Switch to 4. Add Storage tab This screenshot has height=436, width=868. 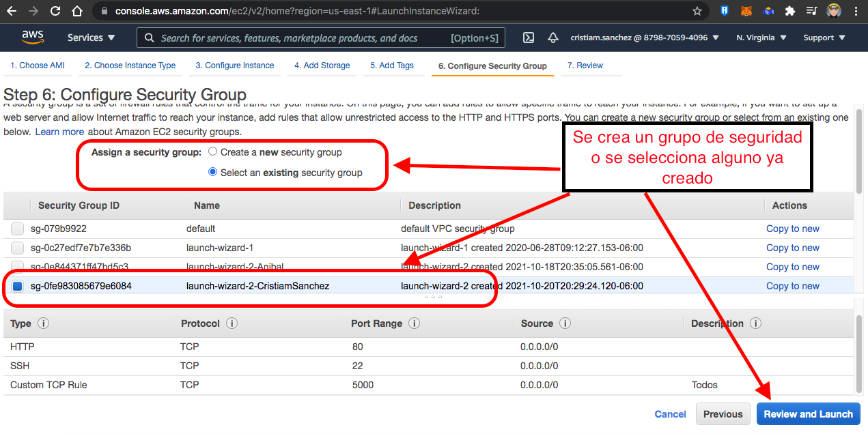(322, 66)
